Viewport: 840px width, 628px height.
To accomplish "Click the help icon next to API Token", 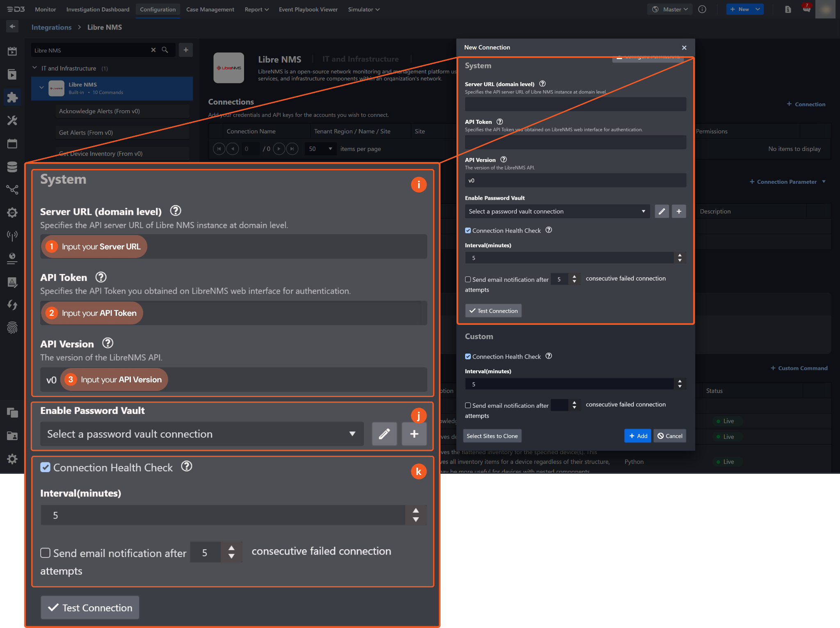I will pos(500,122).
